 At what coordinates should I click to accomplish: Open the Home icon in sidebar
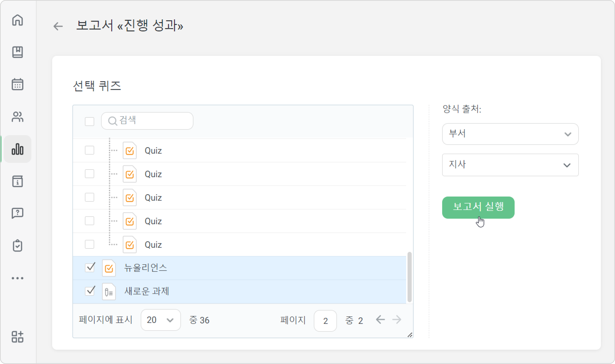[x=17, y=20]
